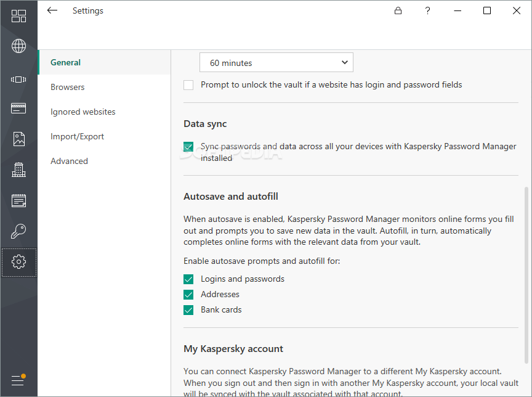Maximize the Settings window

pyautogui.click(x=487, y=11)
